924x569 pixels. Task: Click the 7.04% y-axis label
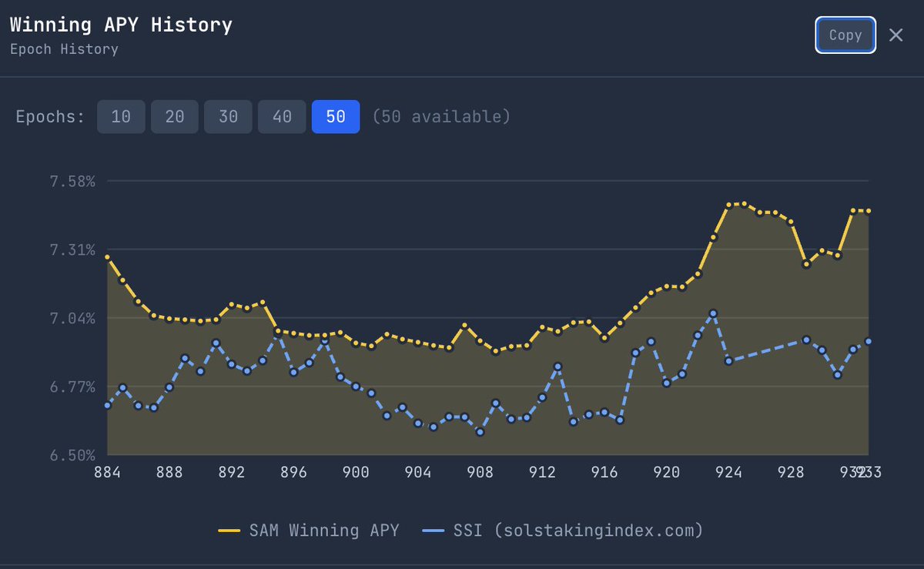(72, 318)
